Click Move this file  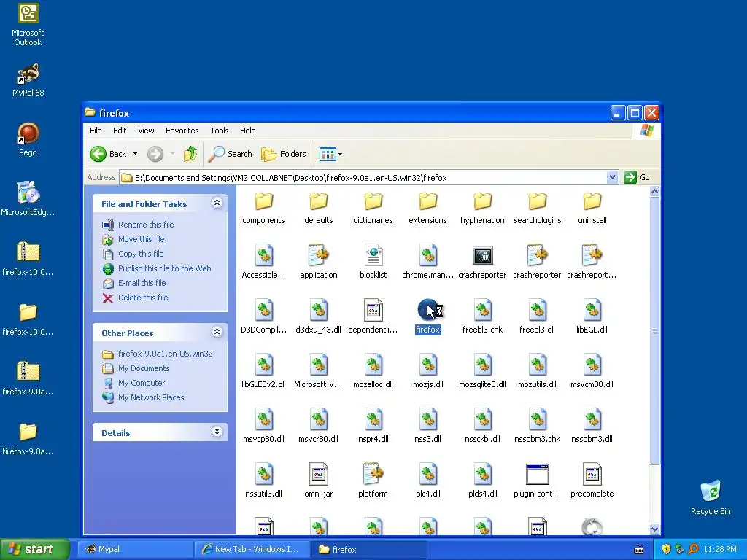click(141, 239)
